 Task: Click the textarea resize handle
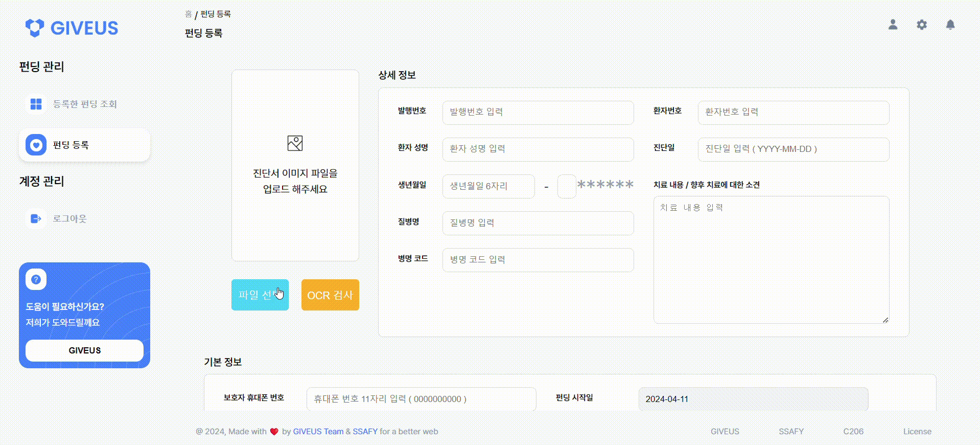pyautogui.click(x=885, y=320)
